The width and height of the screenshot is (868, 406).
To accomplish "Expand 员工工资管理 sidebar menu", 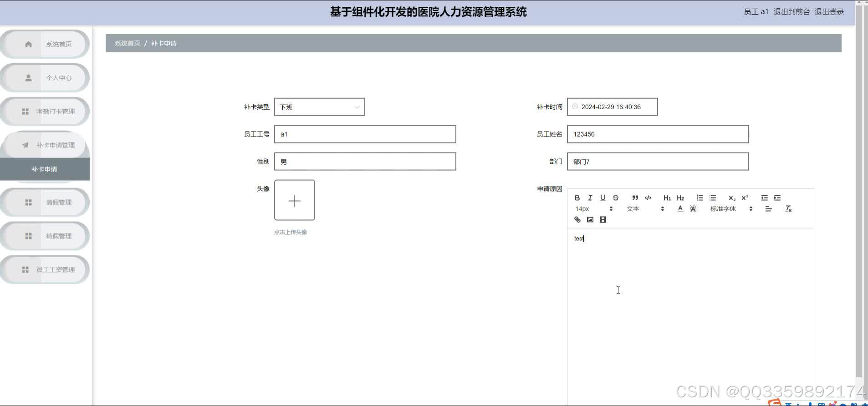I will coord(45,270).
